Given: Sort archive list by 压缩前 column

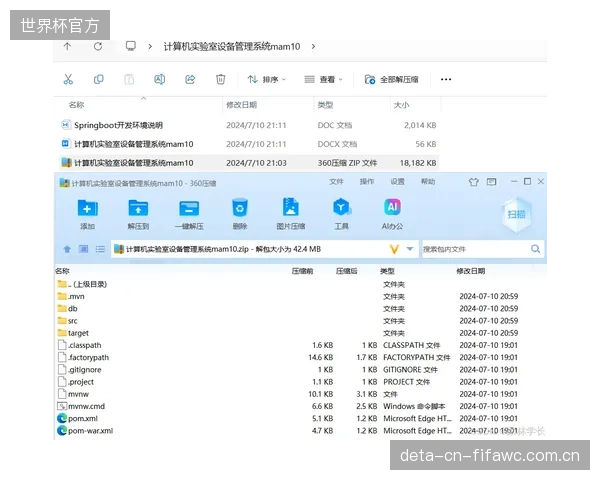Looking at the screenshot, I should (302, 271).
